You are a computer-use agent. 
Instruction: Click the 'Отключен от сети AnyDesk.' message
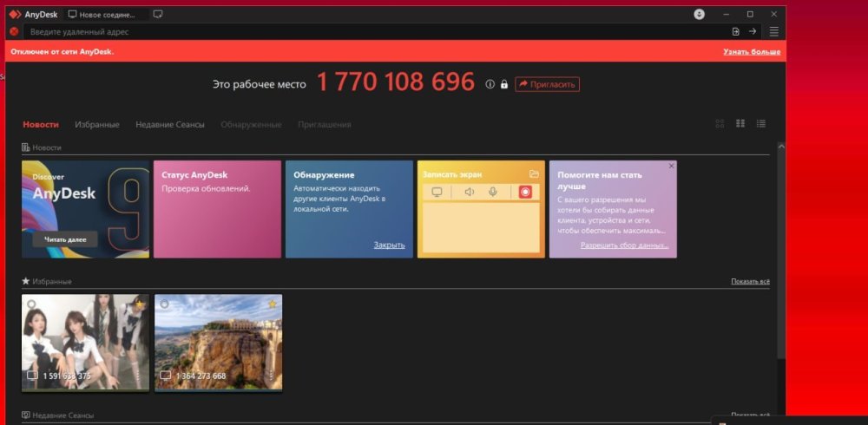pos(62,51)
